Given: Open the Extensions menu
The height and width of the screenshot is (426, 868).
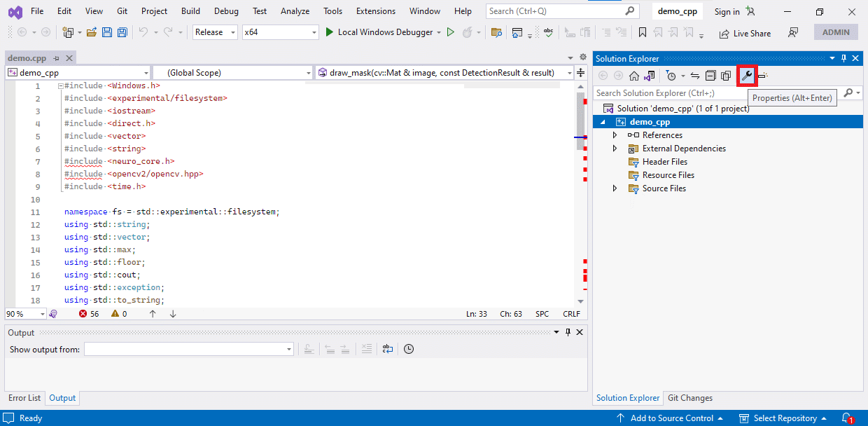Looking at the screenshot, I should 375,11.
